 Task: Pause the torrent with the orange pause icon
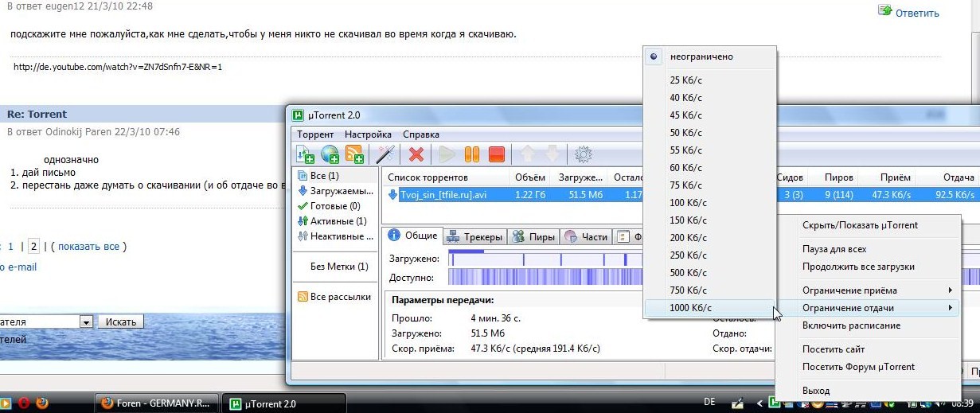(x=472, y=154)
